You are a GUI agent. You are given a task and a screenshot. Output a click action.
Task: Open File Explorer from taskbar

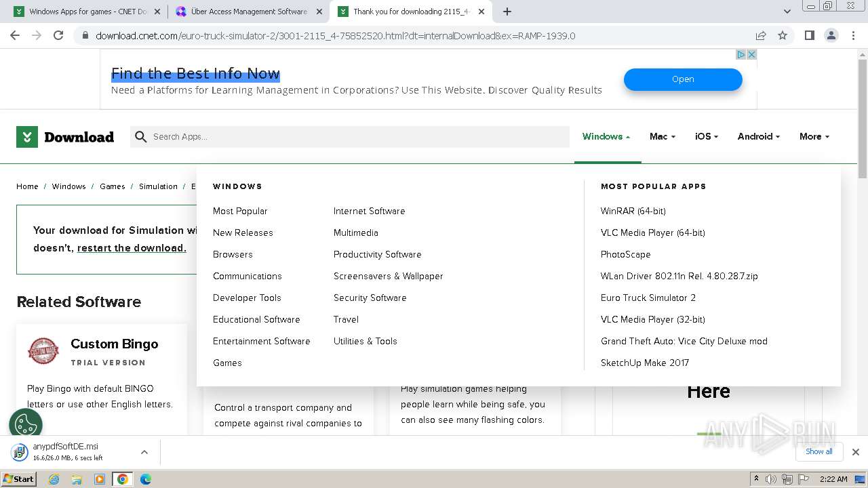77,479
